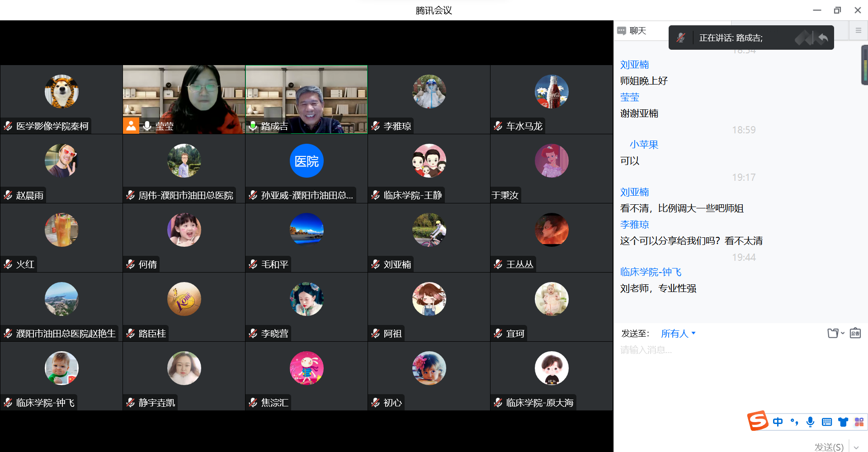Click the orange host badge on 莹莹's tile
Screen dimensions: 868x452
[x=131, y=126]
